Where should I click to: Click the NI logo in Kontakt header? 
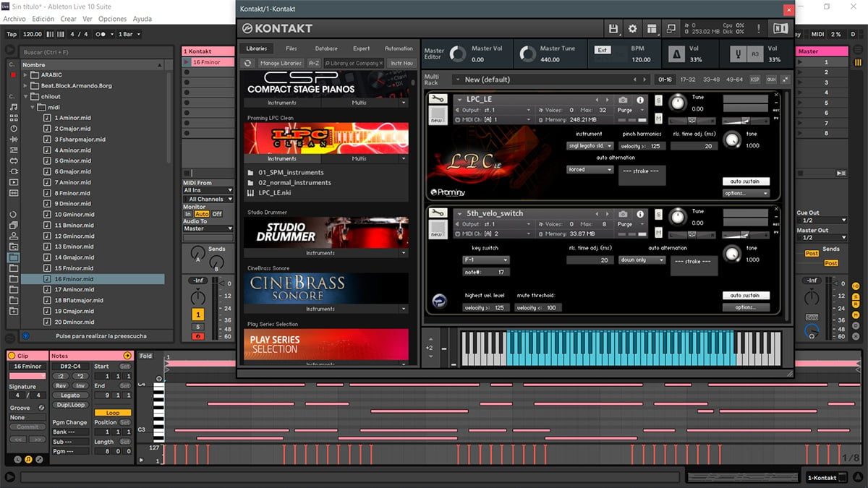780,29
